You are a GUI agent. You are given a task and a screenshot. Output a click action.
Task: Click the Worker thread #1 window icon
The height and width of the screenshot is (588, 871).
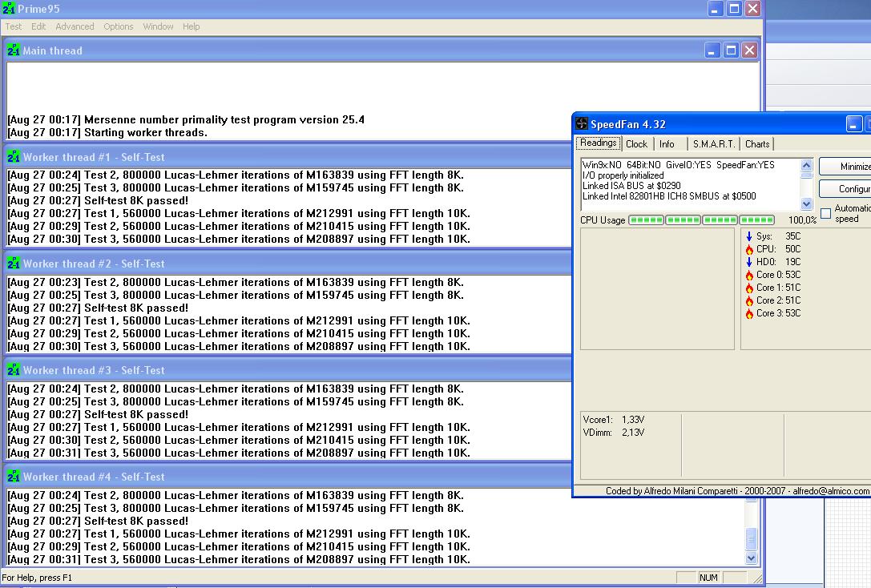coord(14,157)
